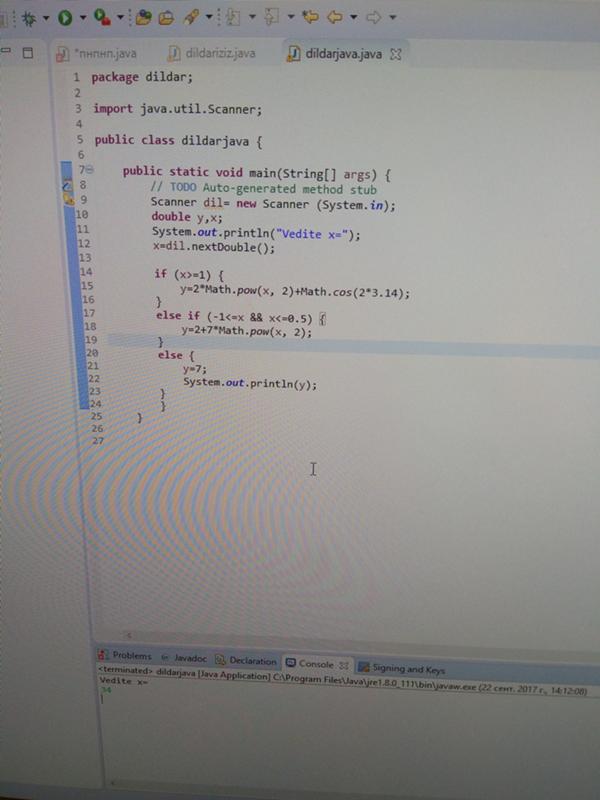Open the Javadoc view tab
The image size is (600, 800).
tap(184, 658)
